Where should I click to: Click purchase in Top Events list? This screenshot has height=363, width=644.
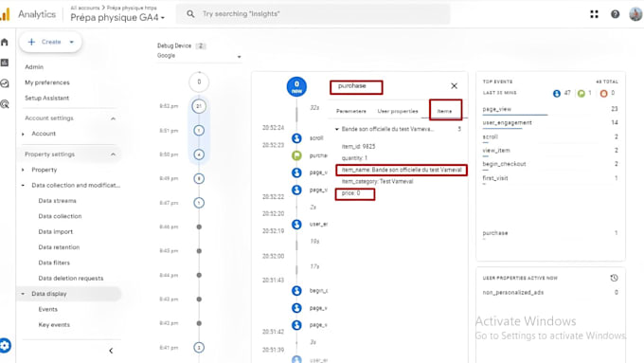tap(495, 233)
